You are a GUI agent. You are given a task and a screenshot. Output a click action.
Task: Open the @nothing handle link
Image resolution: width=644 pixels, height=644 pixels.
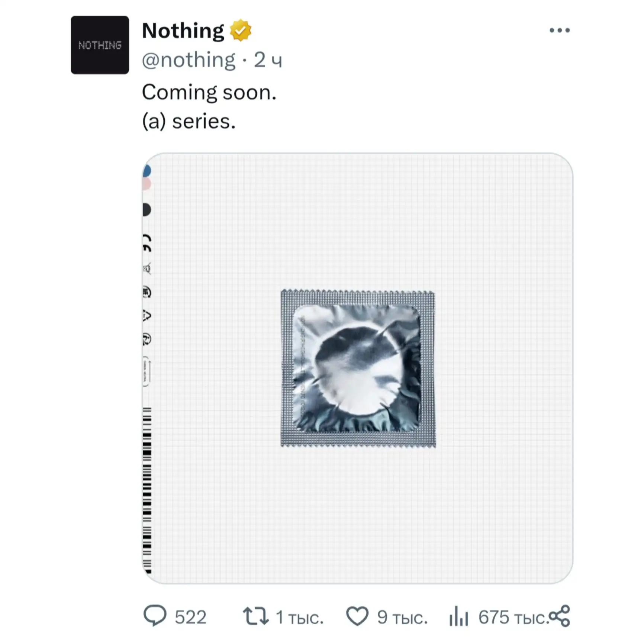(x=189, y=60)
